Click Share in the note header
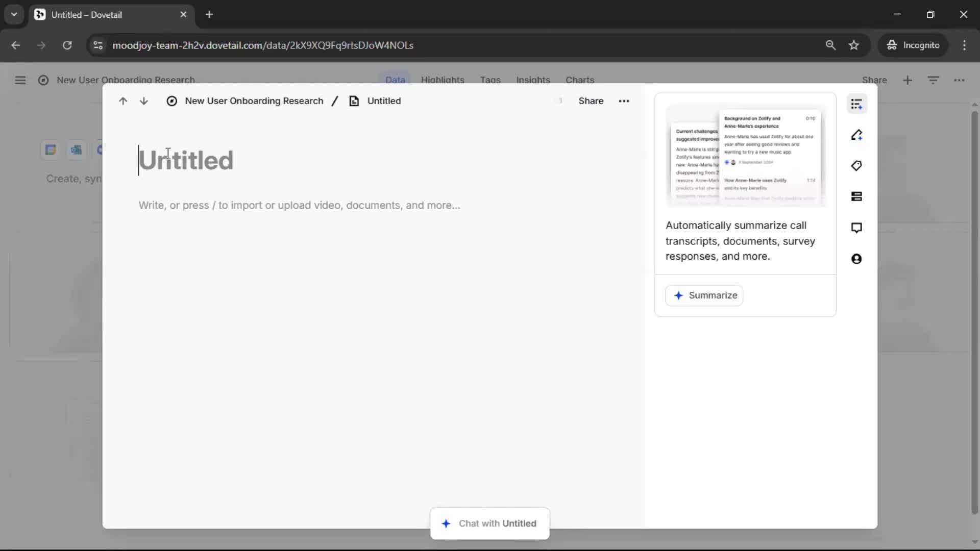 click(591, 101)
